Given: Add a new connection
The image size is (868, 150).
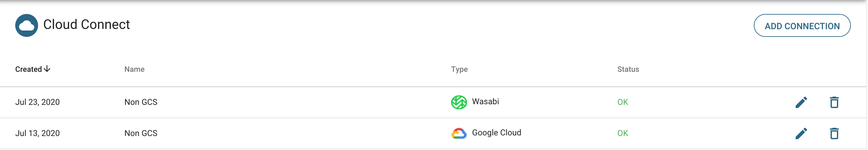Looking at the screenshot, I should [x=802, y=26].
